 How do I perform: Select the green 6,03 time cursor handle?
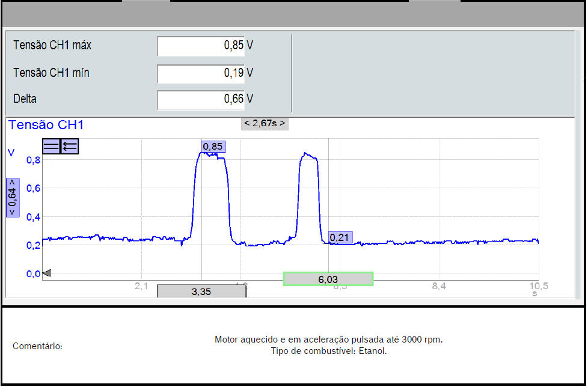pos(328,279)
